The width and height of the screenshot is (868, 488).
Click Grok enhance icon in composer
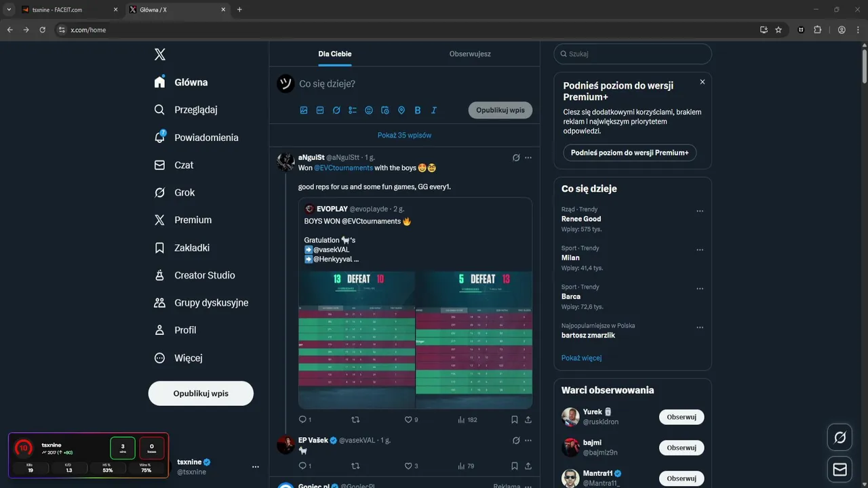[x=336, y=110]
